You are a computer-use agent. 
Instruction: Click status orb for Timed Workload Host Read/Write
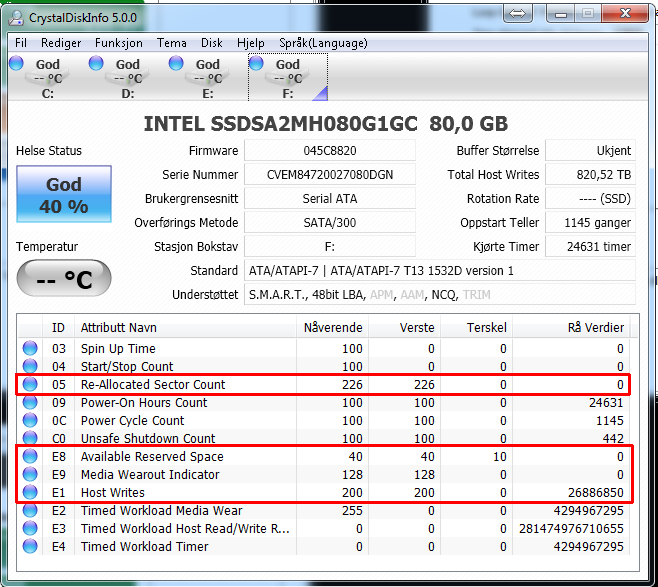point(30,528)
